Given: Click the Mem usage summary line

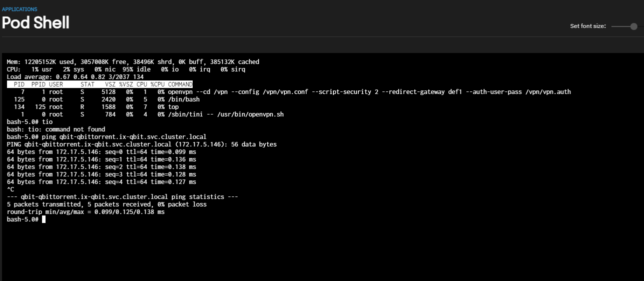Looking at the screenshot, I should coord(133,62).
